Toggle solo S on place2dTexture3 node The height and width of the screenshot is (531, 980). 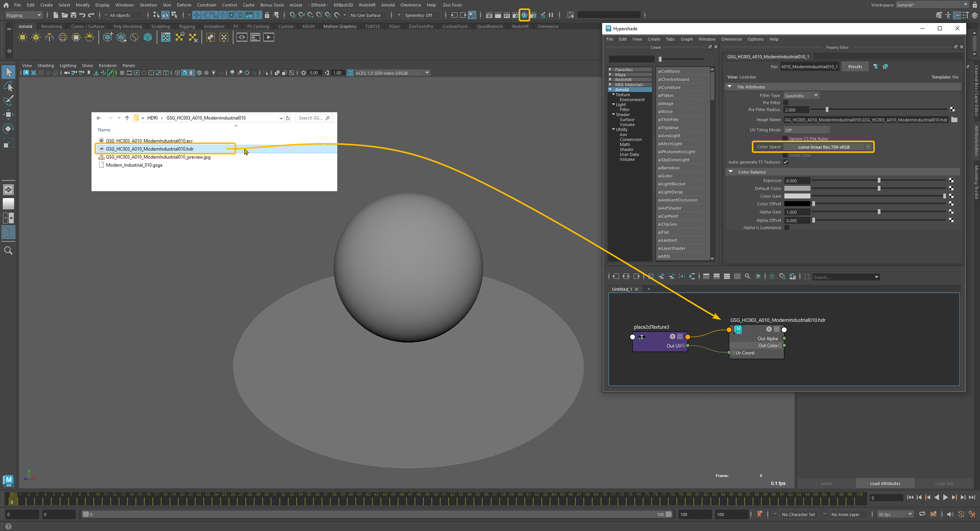pyautogui.click(x=673, y=336)
